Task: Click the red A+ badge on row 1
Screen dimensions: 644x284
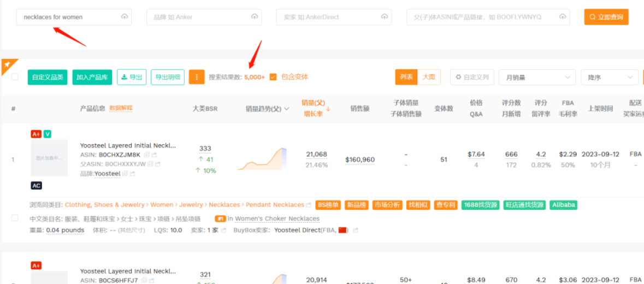Action: (36, 134)
